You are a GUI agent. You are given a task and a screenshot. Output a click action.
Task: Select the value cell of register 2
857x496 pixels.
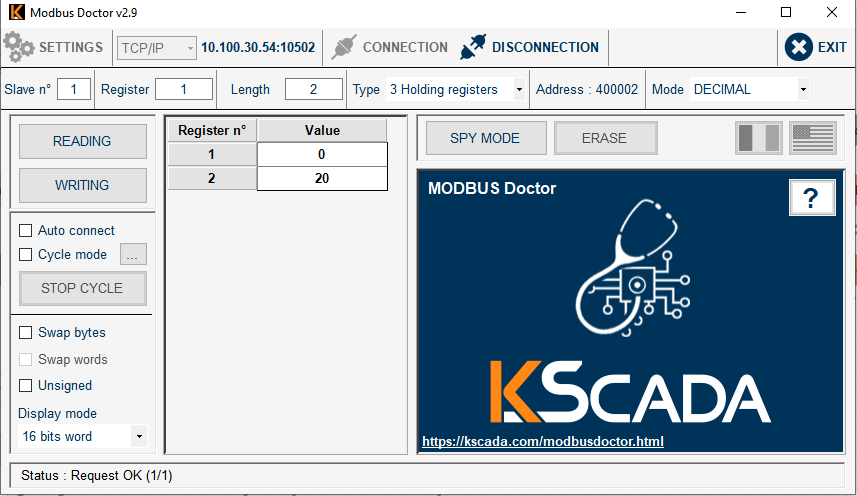point(321,178)
